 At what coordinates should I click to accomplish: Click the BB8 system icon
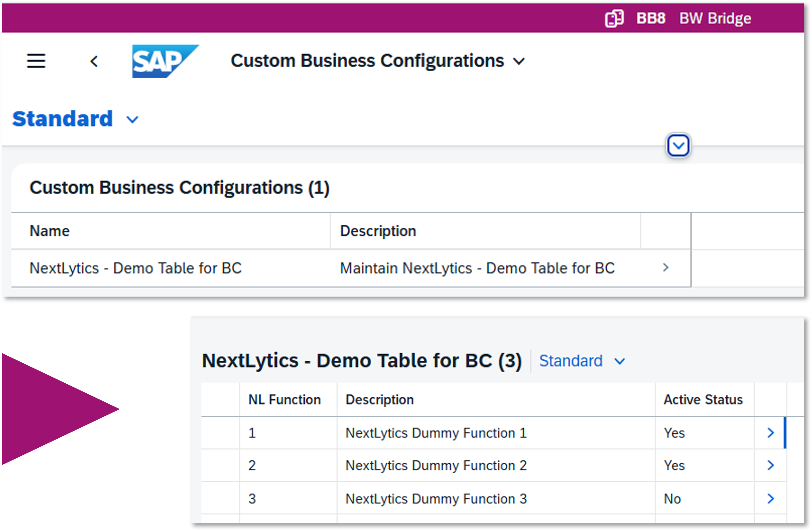614,18
